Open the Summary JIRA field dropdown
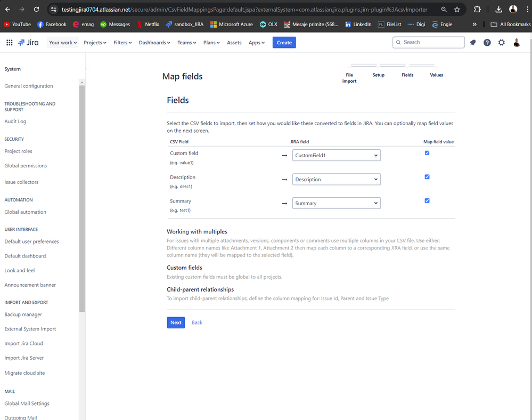The image size is (532, 420). 336,203
